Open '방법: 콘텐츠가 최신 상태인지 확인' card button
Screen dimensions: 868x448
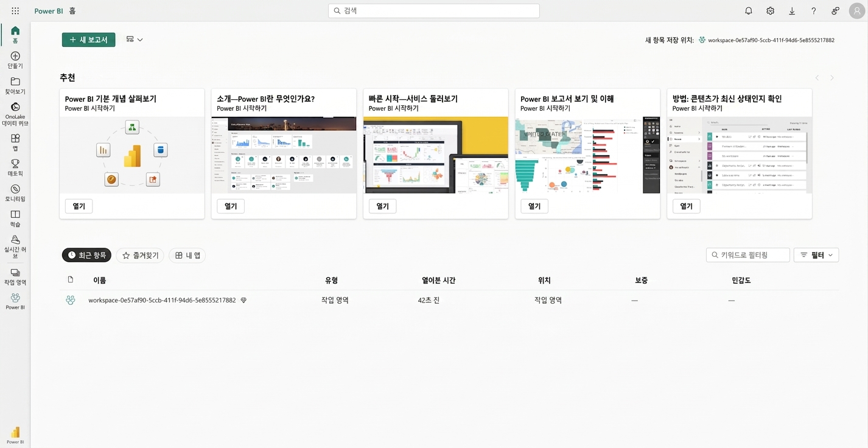tap(686, 206)
